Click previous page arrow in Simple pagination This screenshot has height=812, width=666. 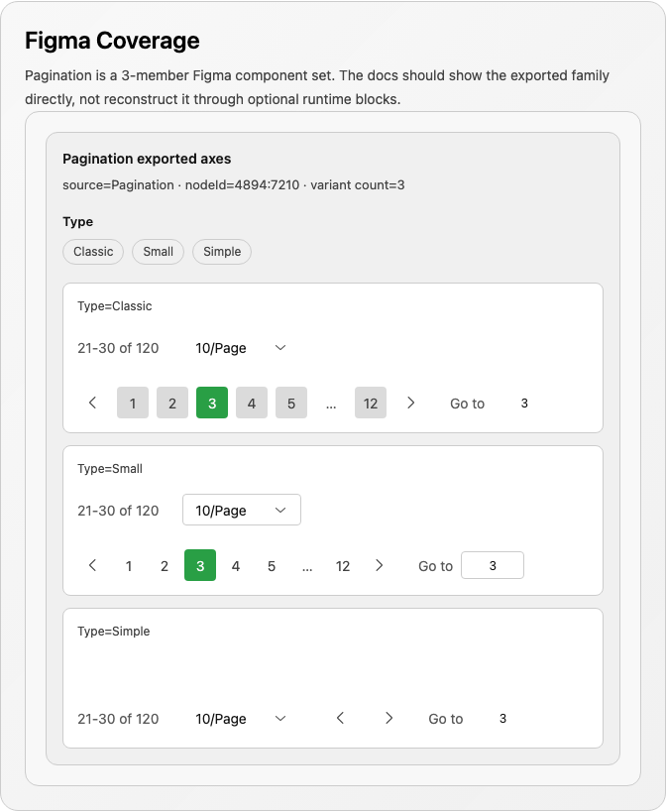[340, 718]
